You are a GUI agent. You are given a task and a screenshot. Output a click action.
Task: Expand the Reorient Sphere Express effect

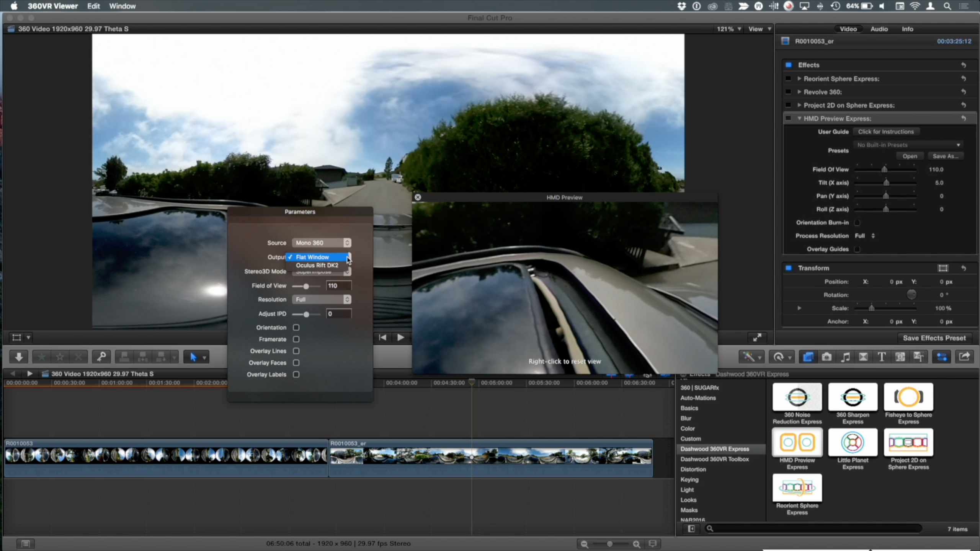[799, 78]
